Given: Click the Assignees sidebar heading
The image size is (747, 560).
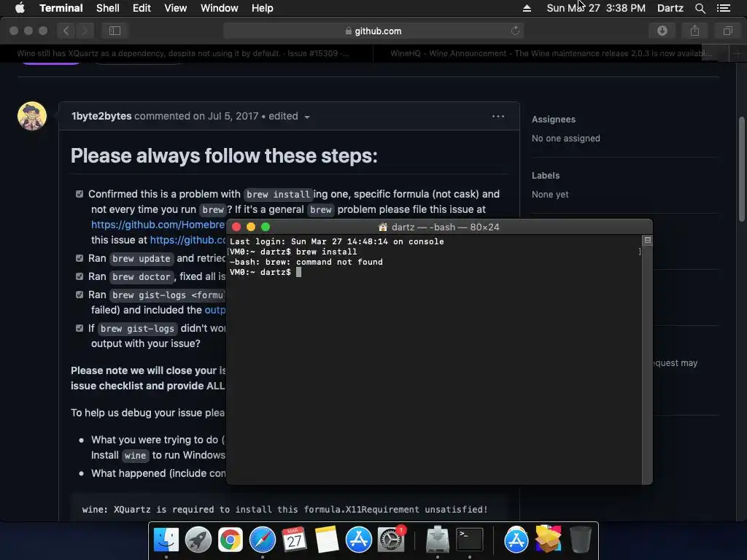Looking at the screenshot, I should pyautogui.click(x=554, y=120).
